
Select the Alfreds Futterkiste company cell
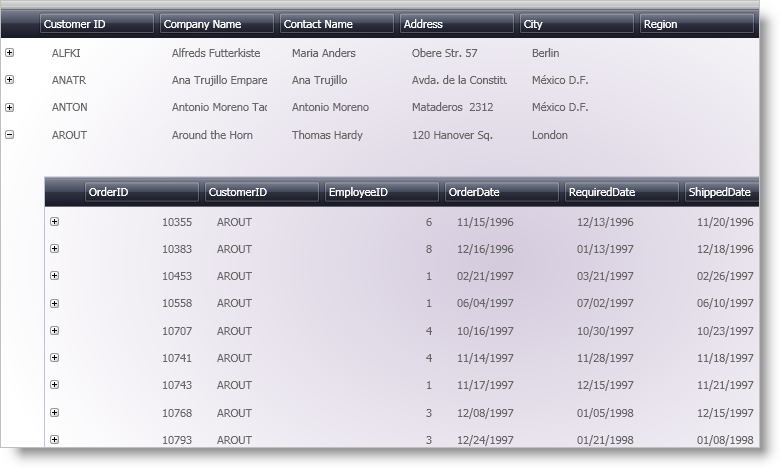pyautogui.click(x=216, y=53)
